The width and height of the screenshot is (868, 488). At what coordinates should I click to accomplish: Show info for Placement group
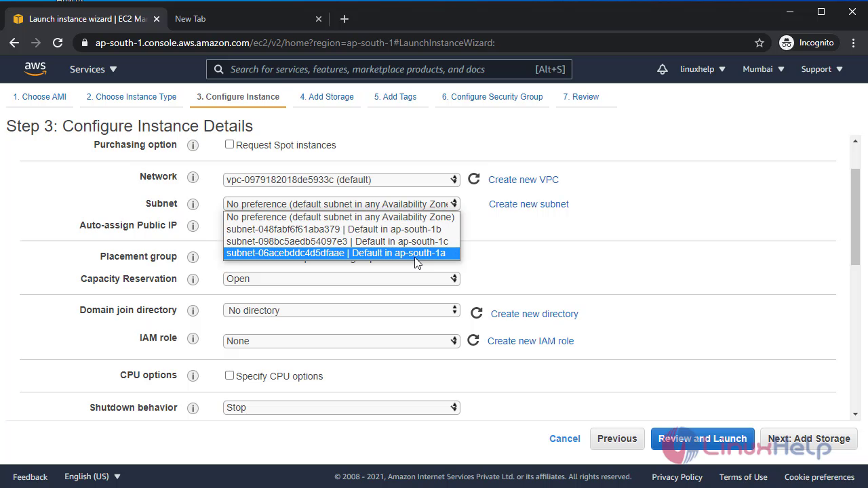[x=193, y=257]
